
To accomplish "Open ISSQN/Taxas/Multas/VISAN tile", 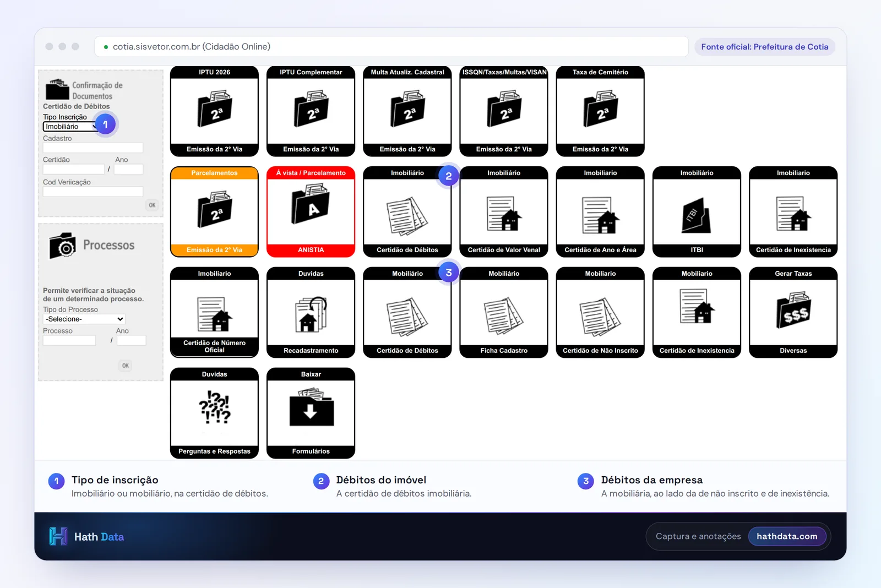I will click(x=504, y=111).
